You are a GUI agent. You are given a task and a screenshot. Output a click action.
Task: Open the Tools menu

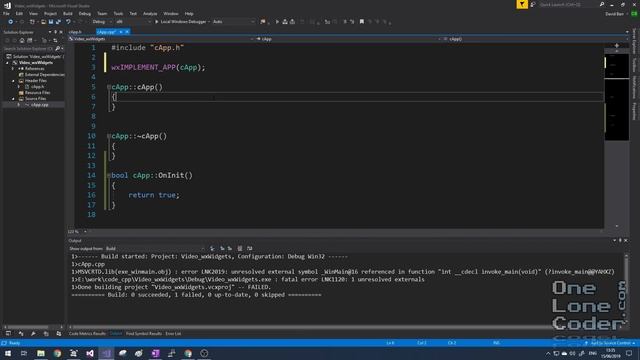pyautogui.click(x=118, y=13)
